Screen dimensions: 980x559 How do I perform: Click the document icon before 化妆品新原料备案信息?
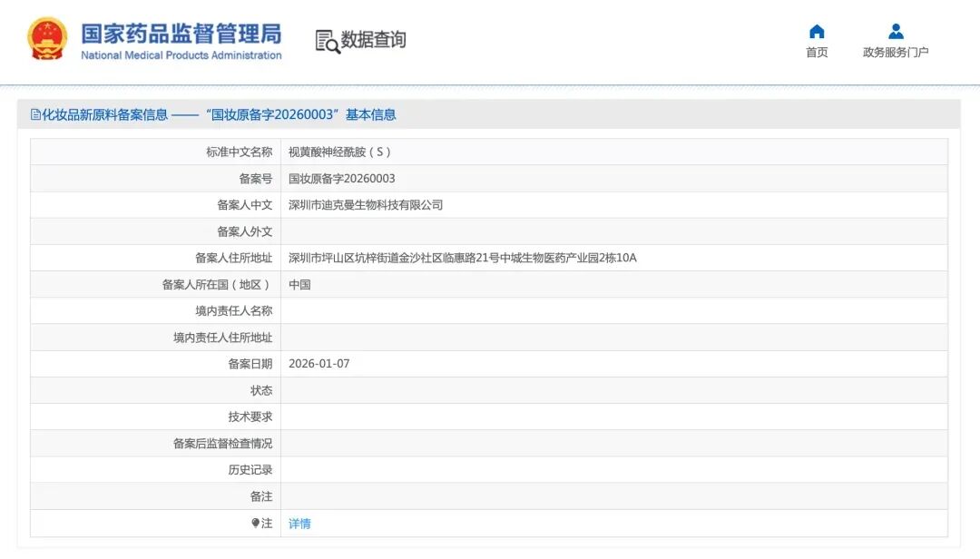coord(35,114)
